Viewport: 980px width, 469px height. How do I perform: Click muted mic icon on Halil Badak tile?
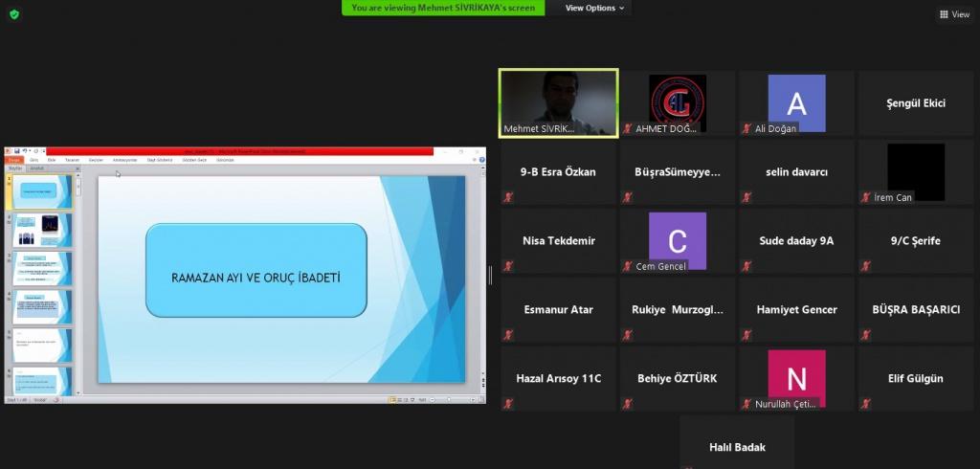point(688,464)
